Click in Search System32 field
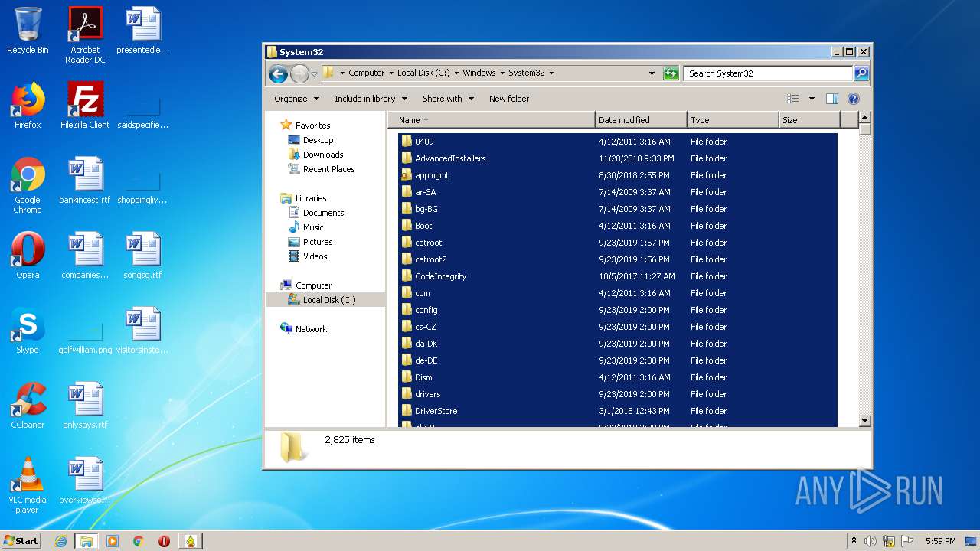This screenshot has width=980, height=551. (768, 73)
